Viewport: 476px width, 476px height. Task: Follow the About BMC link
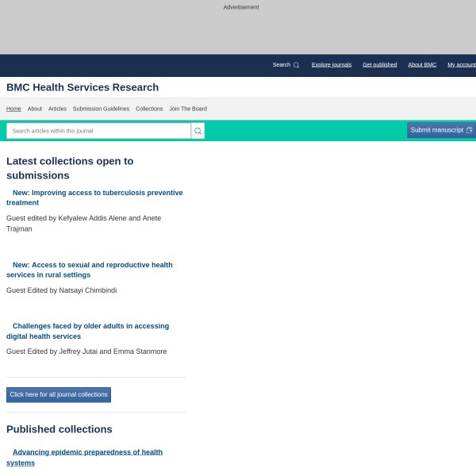coord(422,64)
